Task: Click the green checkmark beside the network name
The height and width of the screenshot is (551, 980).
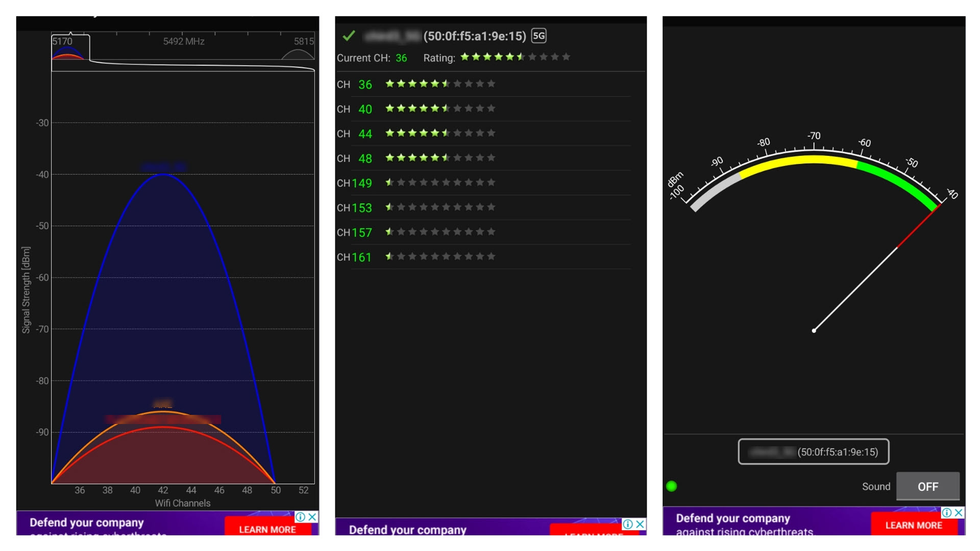Action: click(x=349, y=36)
